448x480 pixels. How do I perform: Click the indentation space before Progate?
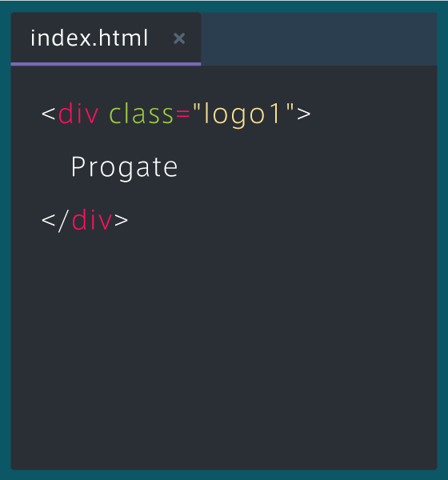[56, 167]
